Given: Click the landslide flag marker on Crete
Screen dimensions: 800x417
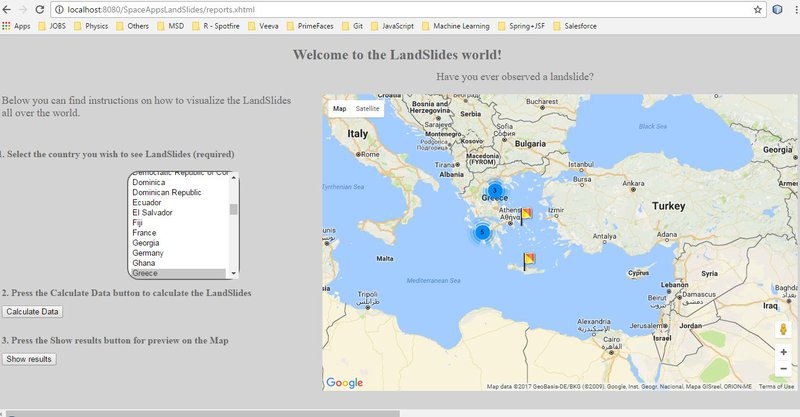Looking at the screenshot, I should 529,260.
